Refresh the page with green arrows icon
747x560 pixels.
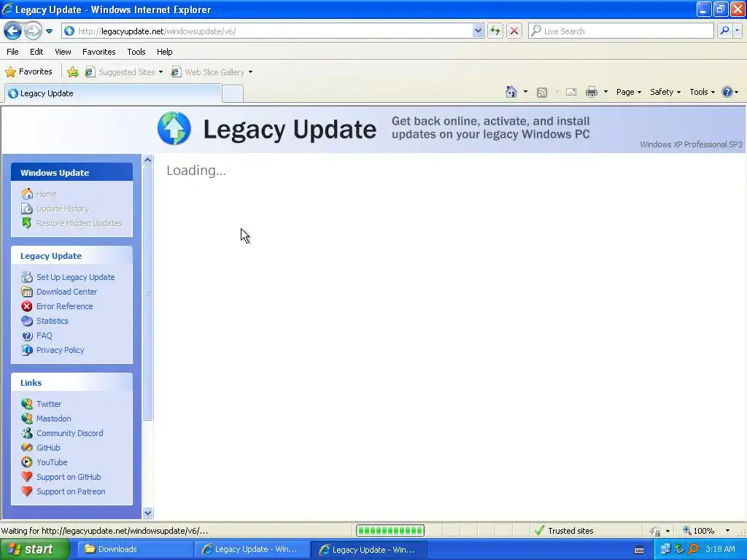(495, 31)
